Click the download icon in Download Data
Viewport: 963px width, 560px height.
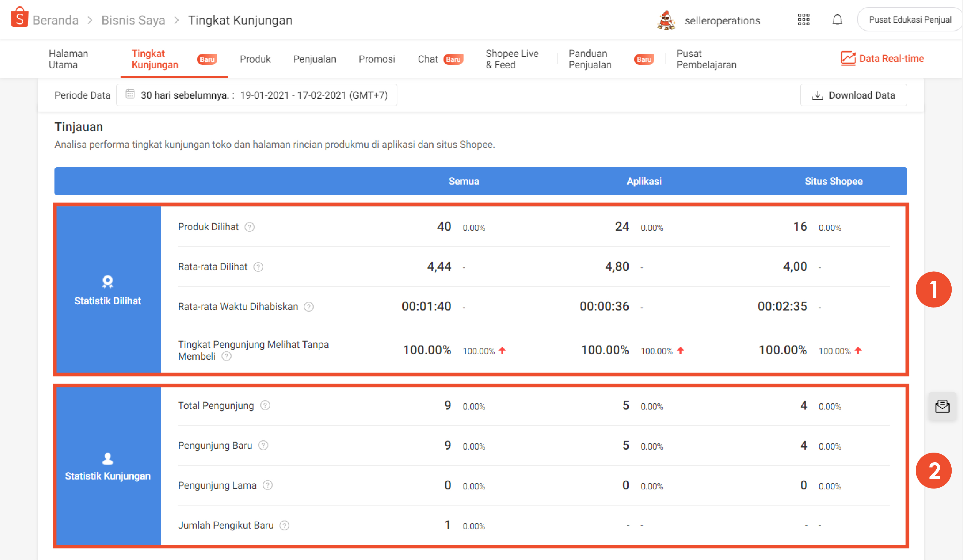817,95
